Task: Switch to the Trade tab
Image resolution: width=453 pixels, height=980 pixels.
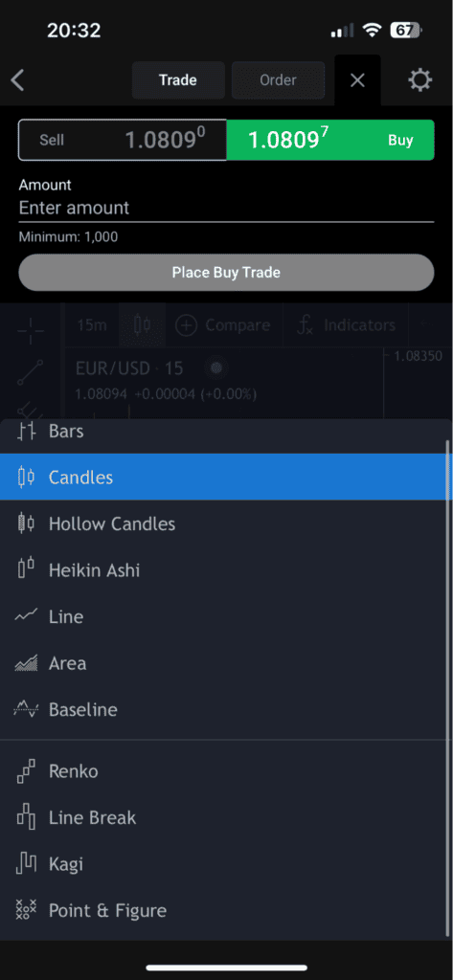Action: [x=178, y=80]
